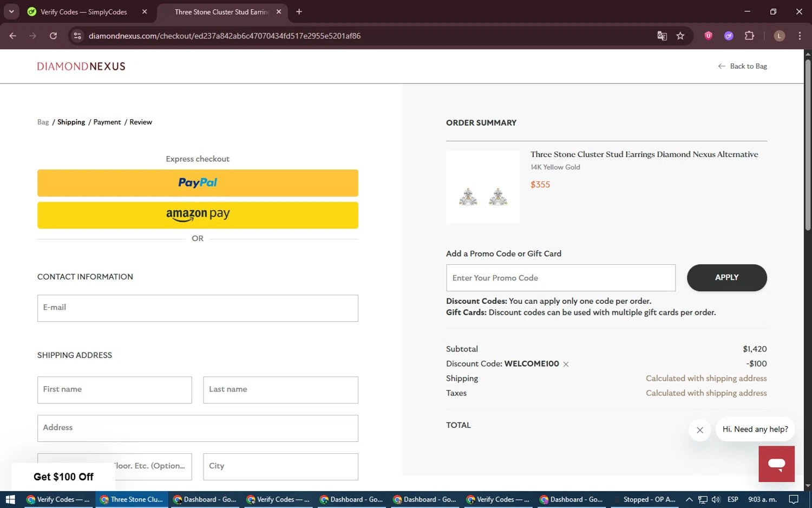Show hidden system tray icons chevron
The image size is (812, 508).
689,499
